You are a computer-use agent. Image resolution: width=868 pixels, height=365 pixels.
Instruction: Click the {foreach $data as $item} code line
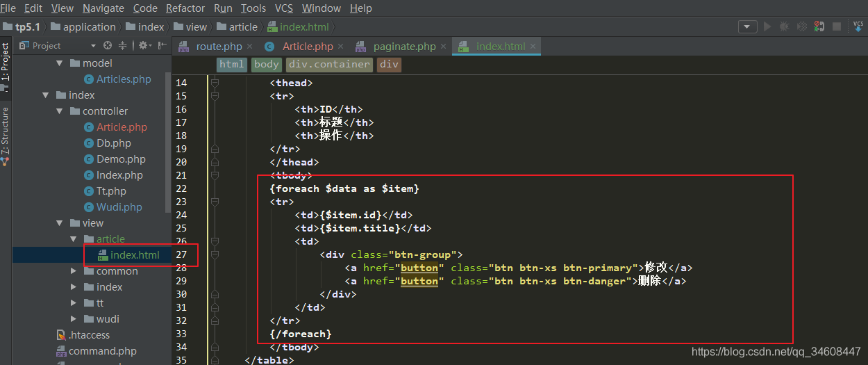coord(344,188)
